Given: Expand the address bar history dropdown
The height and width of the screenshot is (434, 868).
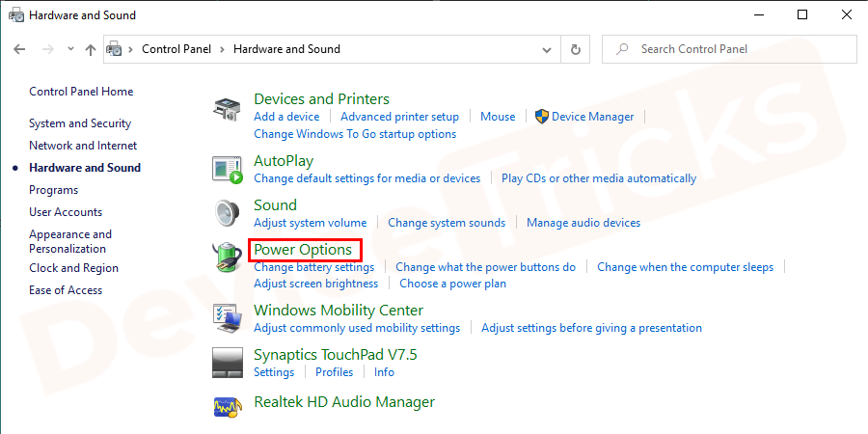Looking at the screenshot, I should 547,49.
